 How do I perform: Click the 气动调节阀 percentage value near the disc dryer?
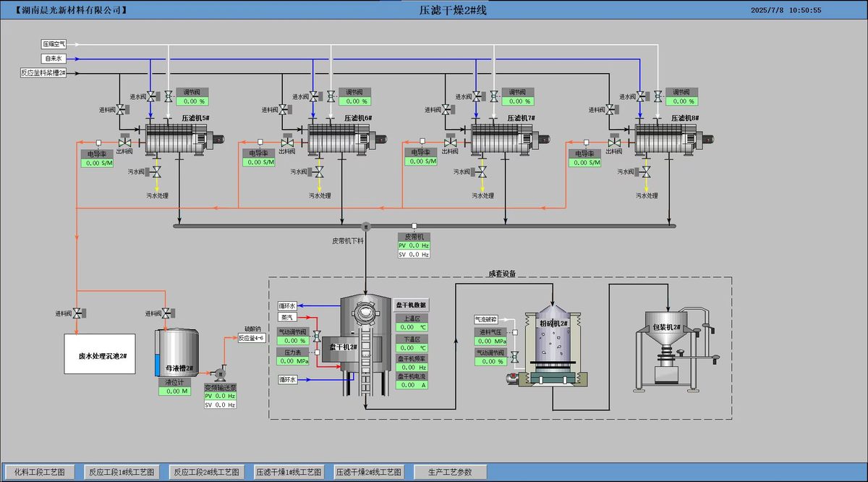click(294, 340)
